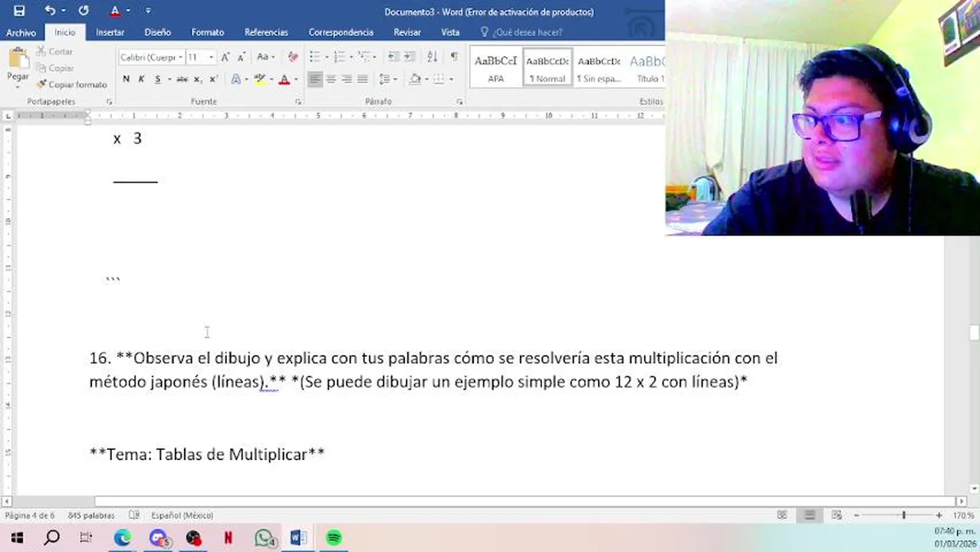Activate Copiar formato painter
Image resolution: width=980 pixels, height=552 pixels.
pos(71,84)
